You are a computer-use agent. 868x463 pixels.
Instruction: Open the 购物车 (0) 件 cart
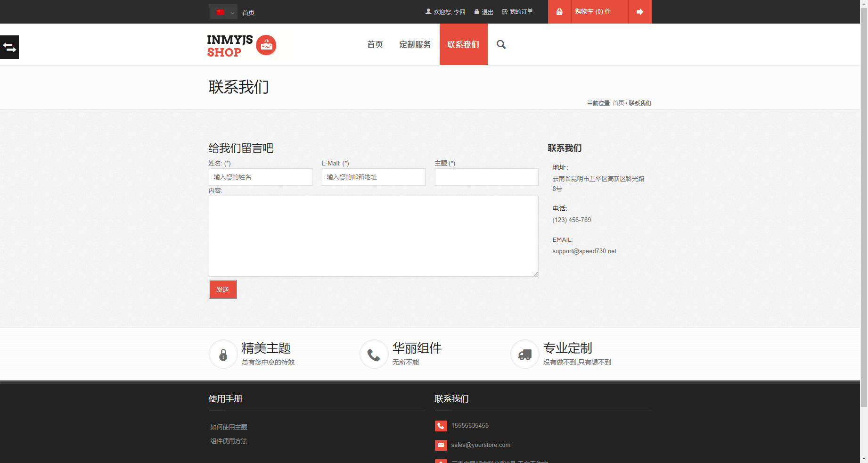coord(593,12)
